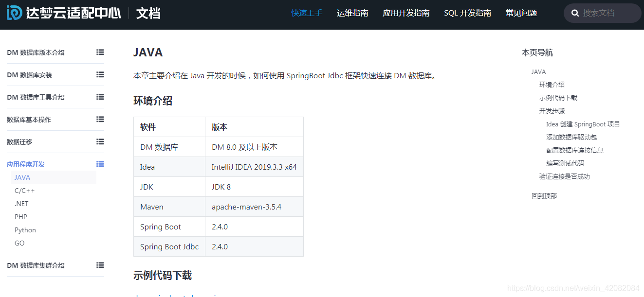The width and height of the screenshot is (644, 297).
Task: Collapse the 应用程序开发 list icon
Action: [100, 164]
